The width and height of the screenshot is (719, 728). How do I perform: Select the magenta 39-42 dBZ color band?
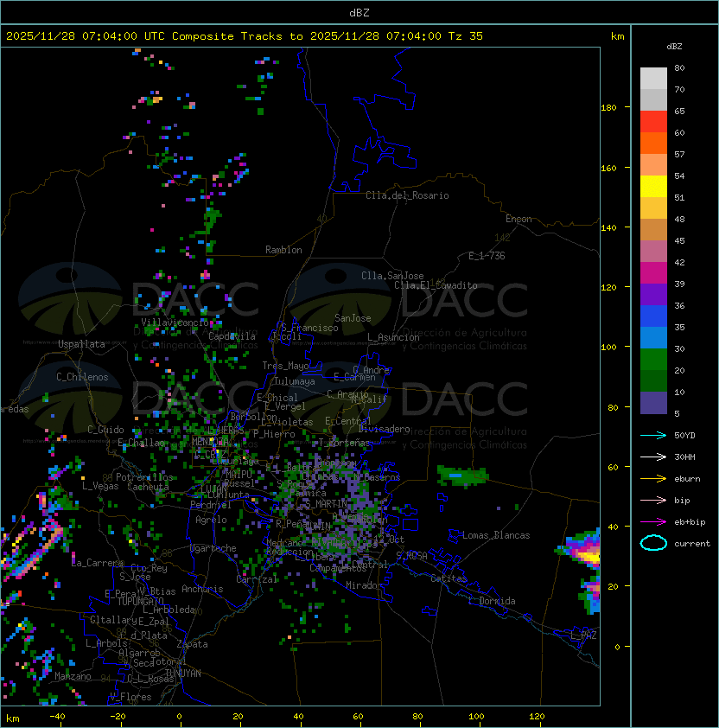(x=653, y=272)
